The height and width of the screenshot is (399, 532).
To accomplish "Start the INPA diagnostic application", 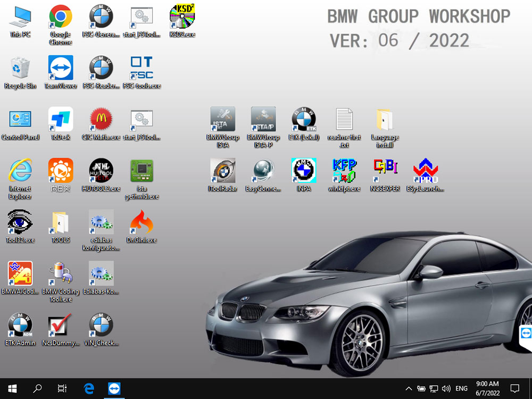I will (304, 171).
